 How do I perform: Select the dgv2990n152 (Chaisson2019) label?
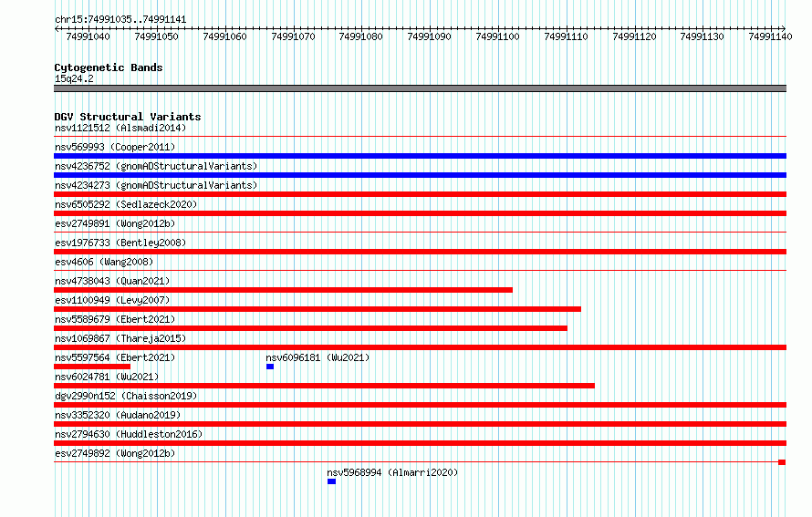point(126,396)
